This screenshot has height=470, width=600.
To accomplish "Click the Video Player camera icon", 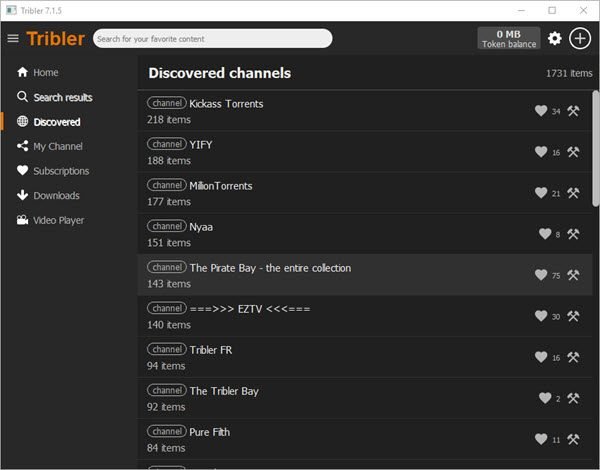I will coord(23,220).
